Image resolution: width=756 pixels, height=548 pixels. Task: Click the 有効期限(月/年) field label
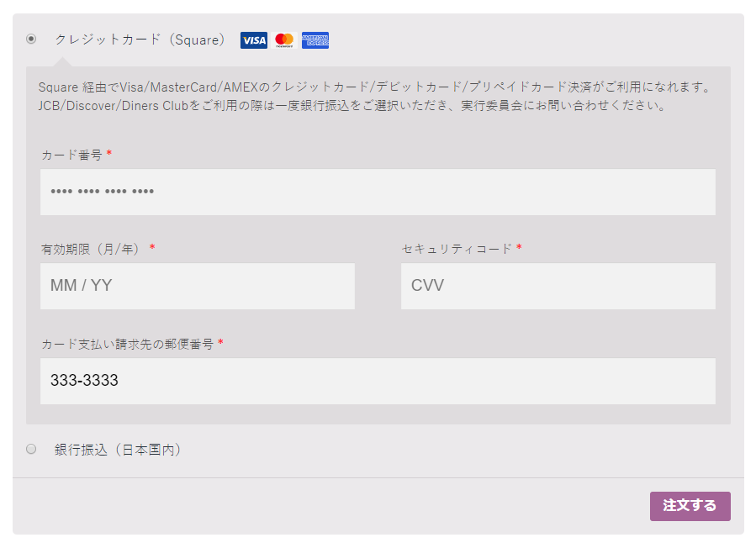(93, 249)
